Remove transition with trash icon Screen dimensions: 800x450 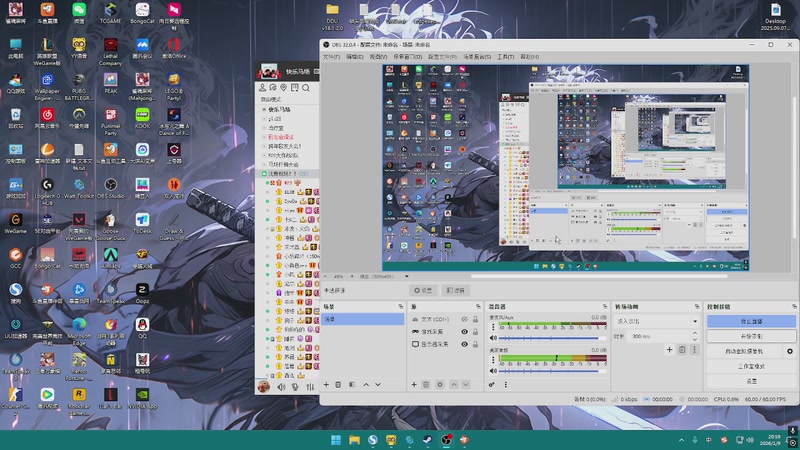[x=682, y=349]
